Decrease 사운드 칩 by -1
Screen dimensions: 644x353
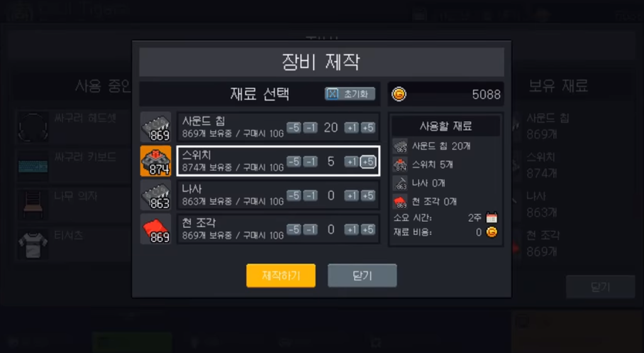(310, 128)
